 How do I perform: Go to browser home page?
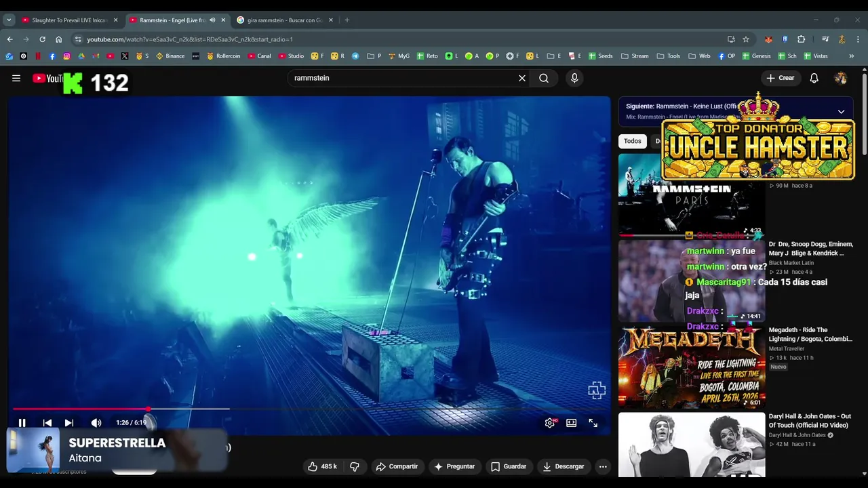click(58, 39)
